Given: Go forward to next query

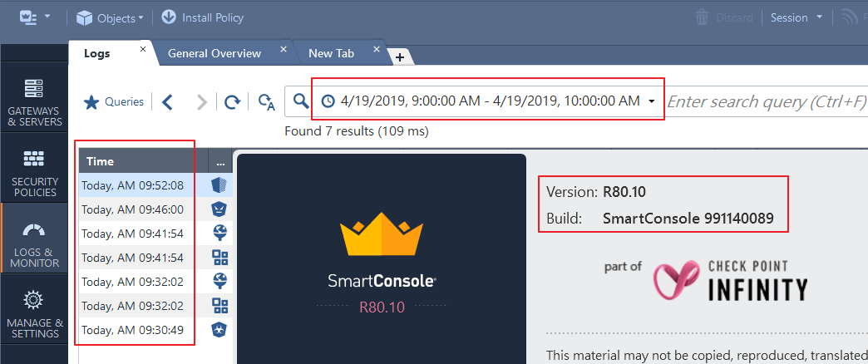Looking at the screenshot, I should click(x=202, y=101).
